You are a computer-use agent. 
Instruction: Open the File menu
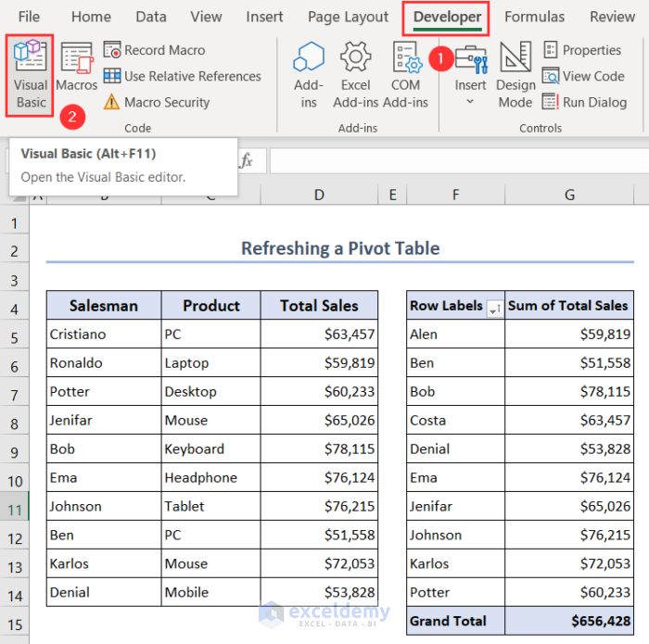(x=29, y=17)
